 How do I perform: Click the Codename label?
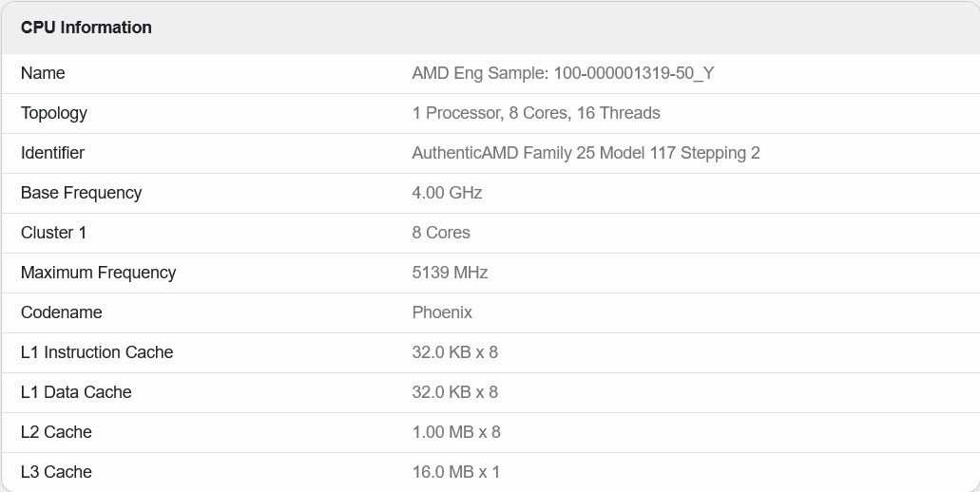coord(61,312)
